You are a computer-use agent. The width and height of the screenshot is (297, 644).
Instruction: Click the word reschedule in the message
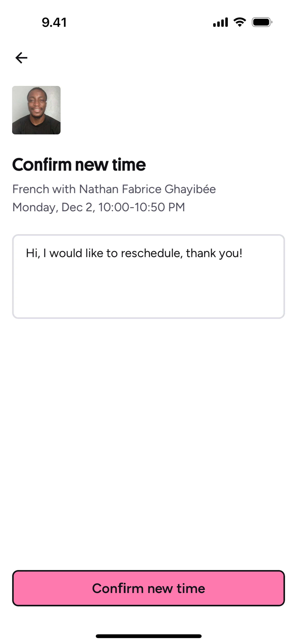(151, 253)
